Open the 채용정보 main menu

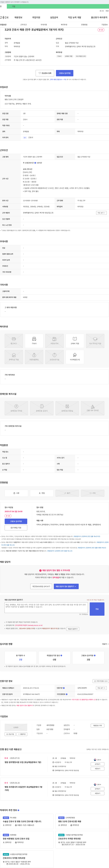point(18,18)
